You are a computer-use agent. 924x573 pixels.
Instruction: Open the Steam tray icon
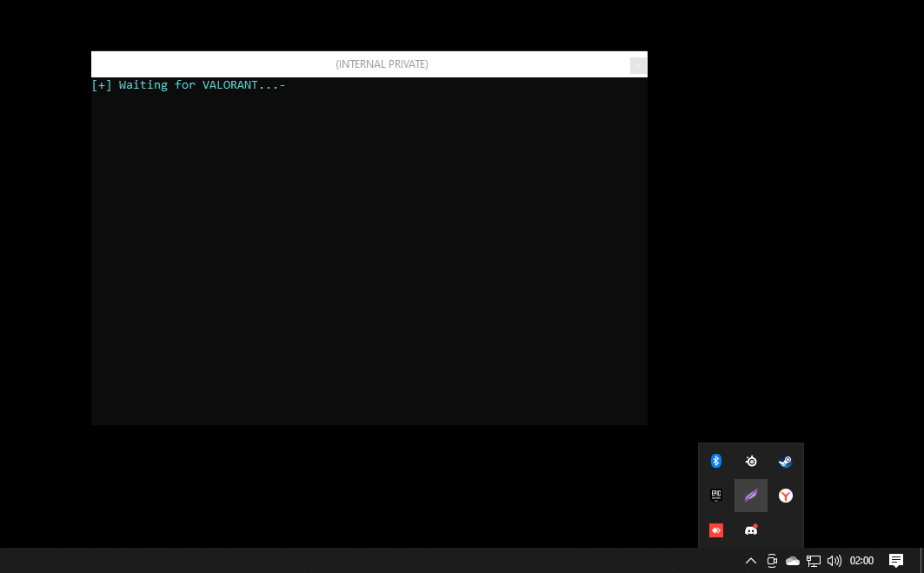click(785, 461)
